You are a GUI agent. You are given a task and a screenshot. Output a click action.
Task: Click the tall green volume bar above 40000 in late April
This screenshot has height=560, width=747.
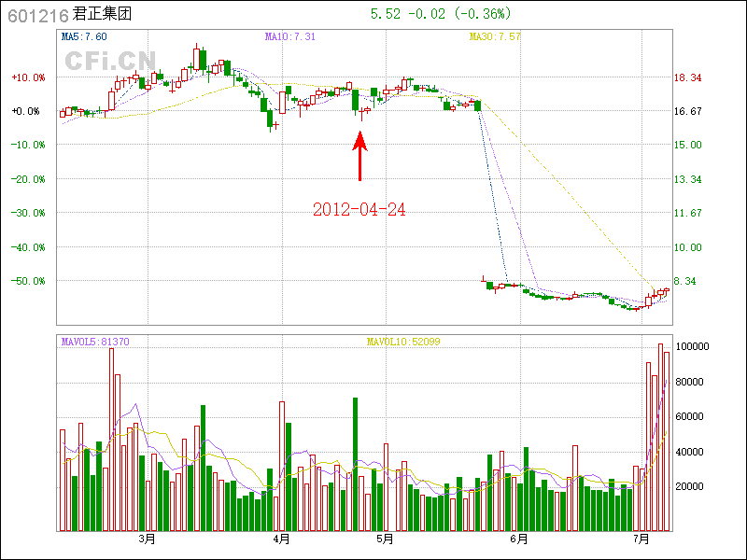355,464
